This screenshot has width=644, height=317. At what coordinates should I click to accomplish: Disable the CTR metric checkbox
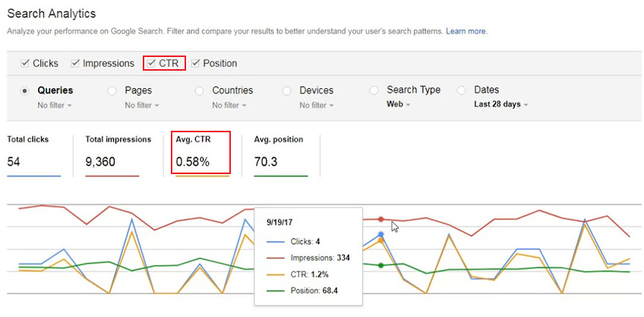point(152,63)
